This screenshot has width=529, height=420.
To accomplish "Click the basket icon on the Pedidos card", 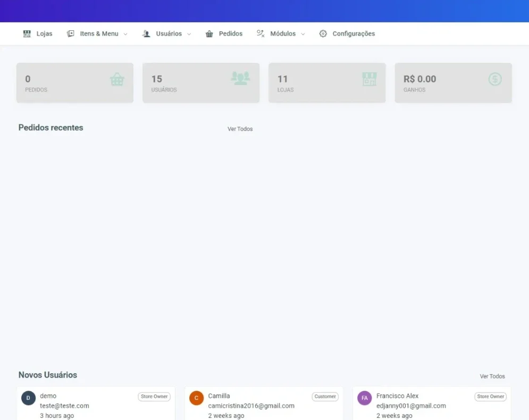I will tap(117, 79).
